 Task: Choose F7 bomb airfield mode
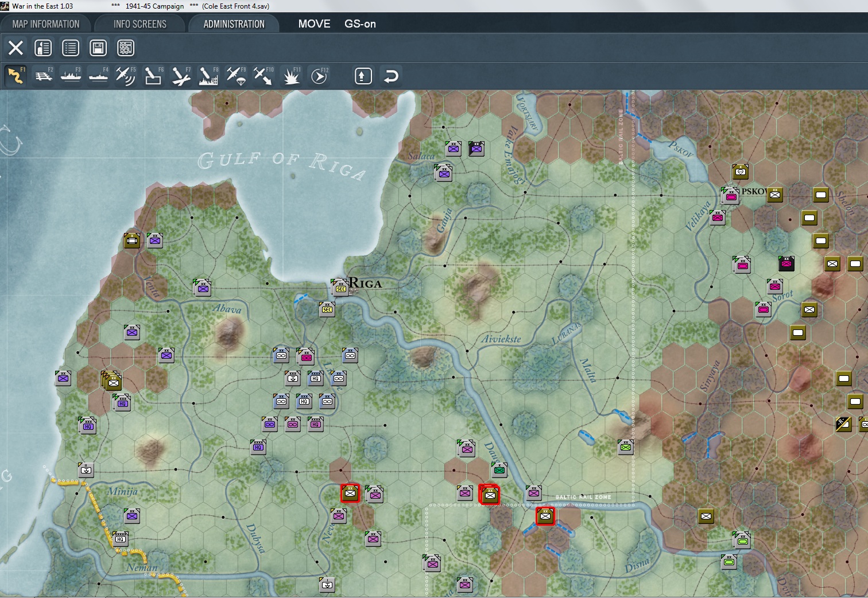[x=181, y=76]
